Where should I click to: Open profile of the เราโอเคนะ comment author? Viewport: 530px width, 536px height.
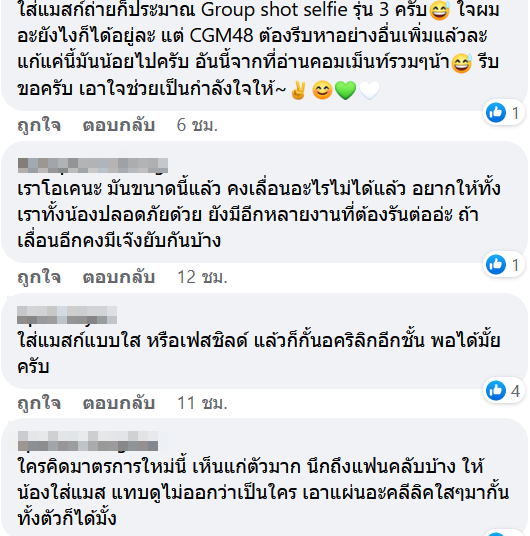point(93,166)
